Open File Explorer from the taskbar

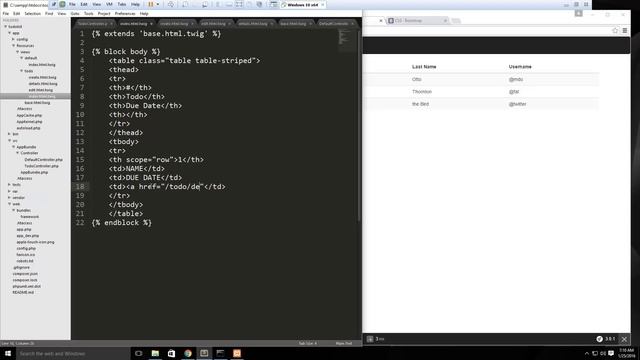pyautogui.click(x=155, y=353)
